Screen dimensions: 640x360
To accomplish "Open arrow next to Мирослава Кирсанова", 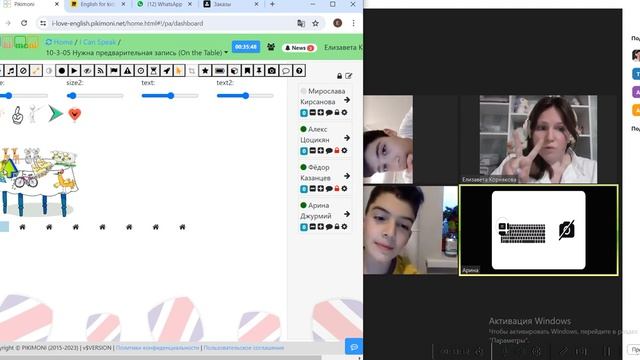I will [x=347, y=100].
